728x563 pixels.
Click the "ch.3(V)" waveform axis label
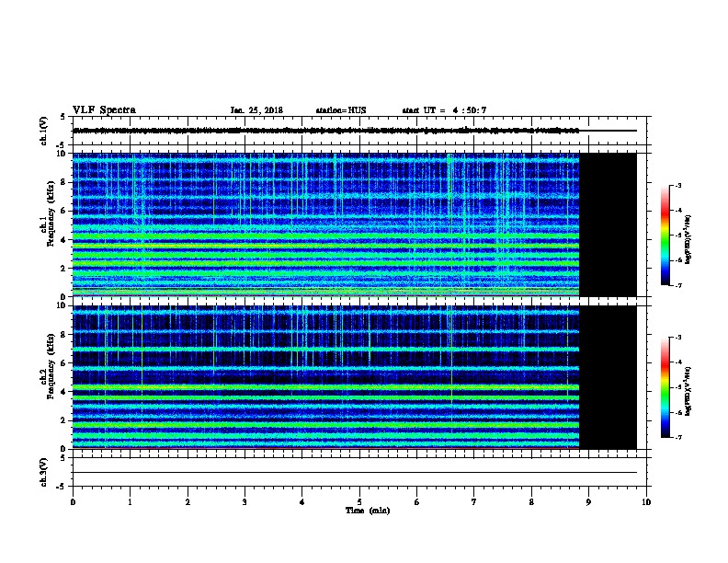(44, 472)
